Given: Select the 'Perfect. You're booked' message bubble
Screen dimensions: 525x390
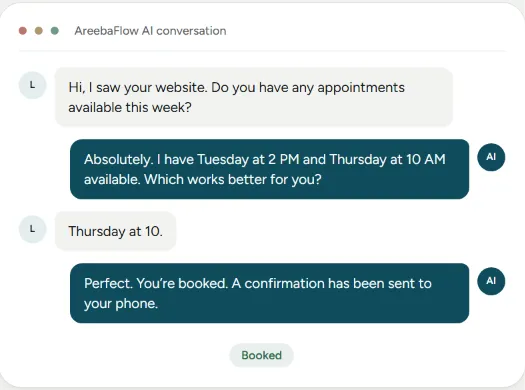Looking at the screenshot, I should 270,293.
